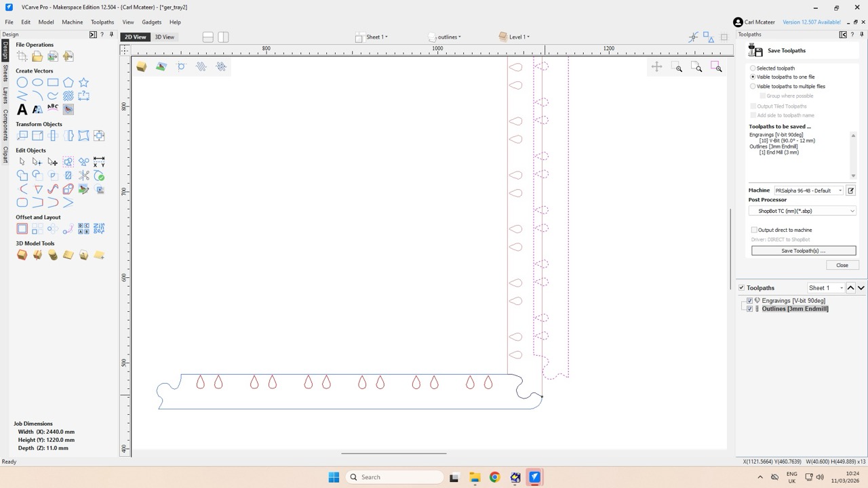Click the Job Setup icon
The height and width of the screenshot is (488, 868).
[22, 56]
